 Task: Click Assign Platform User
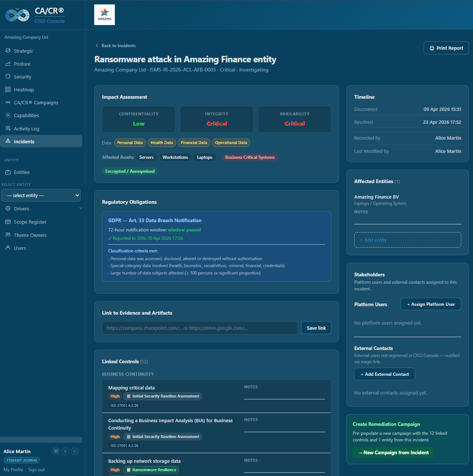431,304
